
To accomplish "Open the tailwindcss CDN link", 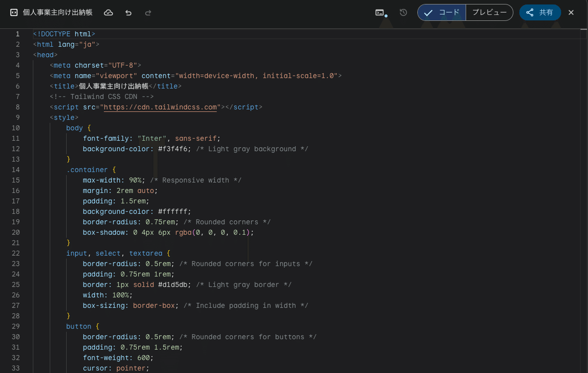I will (x=160, y=107).
